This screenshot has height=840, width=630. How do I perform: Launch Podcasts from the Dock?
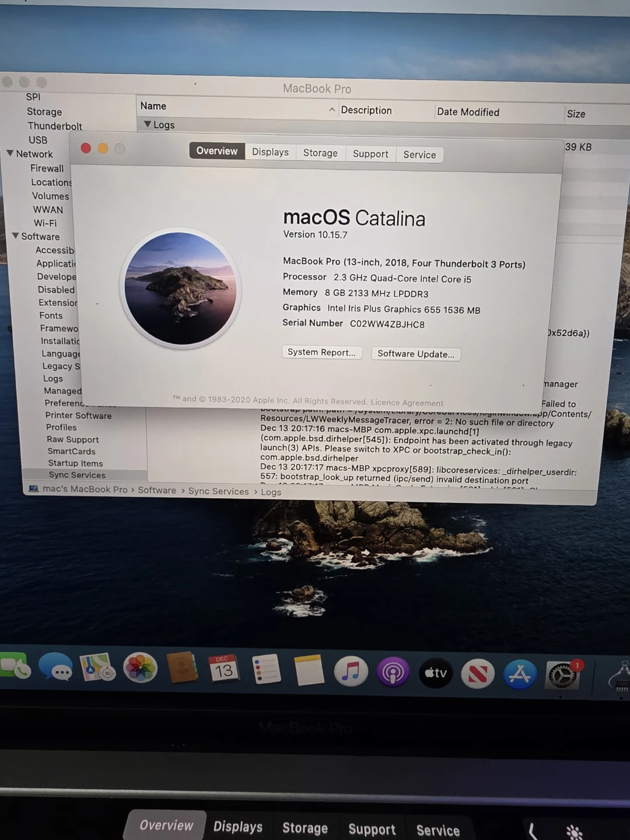(393, 673)
